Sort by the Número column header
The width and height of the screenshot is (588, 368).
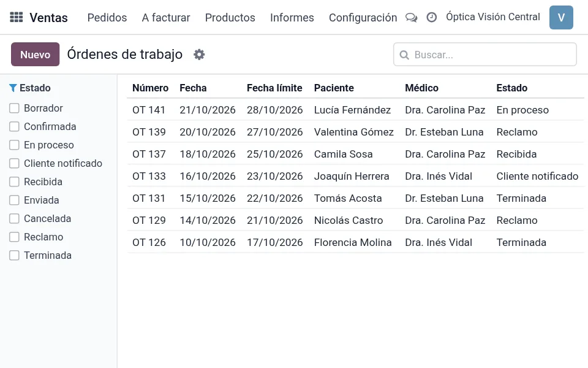[151, 88]
